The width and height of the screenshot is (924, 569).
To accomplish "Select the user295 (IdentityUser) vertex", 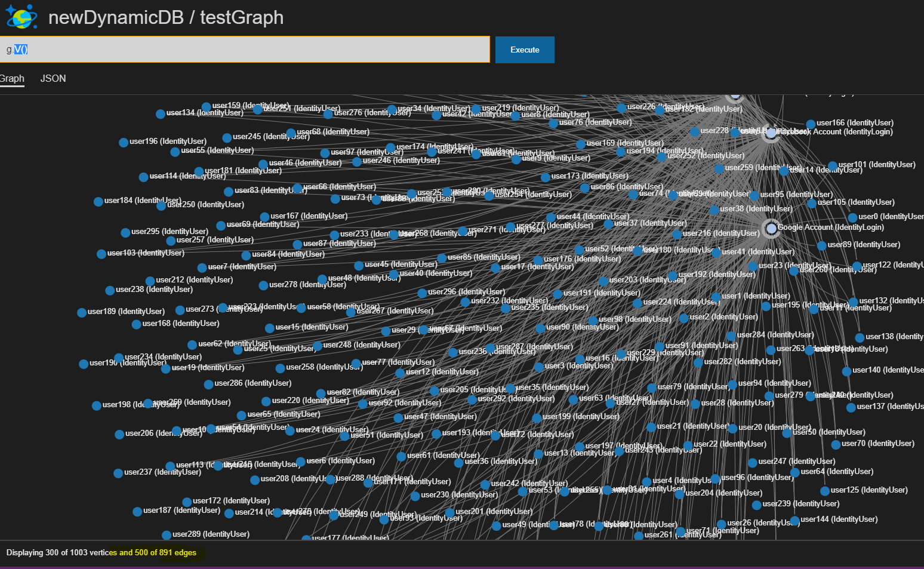I will click(x=126, y=232).
